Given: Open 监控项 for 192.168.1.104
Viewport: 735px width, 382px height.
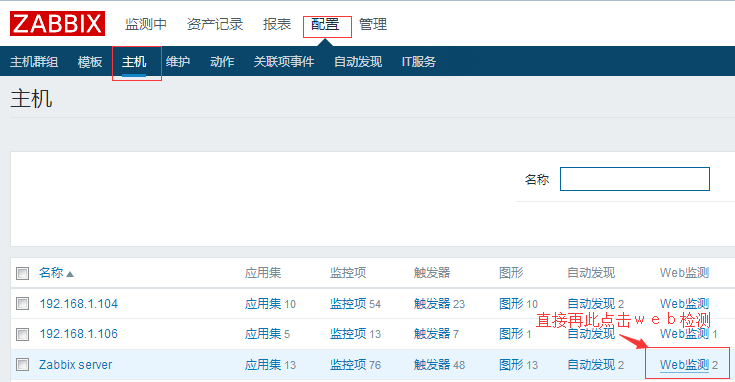Looking at the screenshot, I should click(348, 304).
